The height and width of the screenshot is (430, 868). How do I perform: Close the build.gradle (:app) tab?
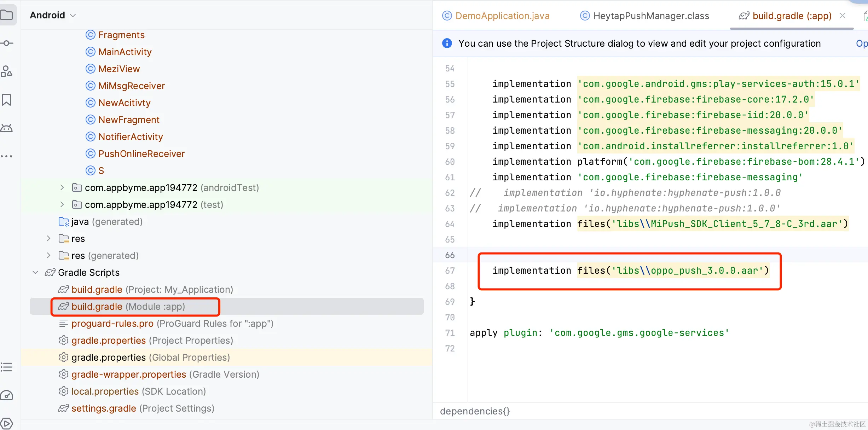(843, 16)
